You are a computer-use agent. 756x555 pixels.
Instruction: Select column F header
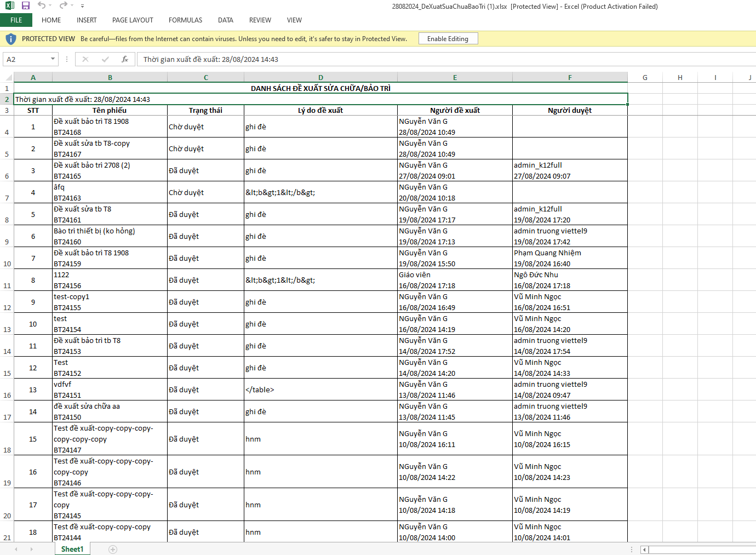coord(570,77)
